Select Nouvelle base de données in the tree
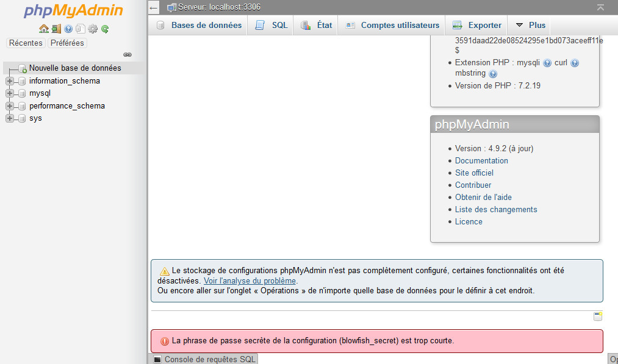The height and width of the screenshot is (364, 618). (75, 68)
